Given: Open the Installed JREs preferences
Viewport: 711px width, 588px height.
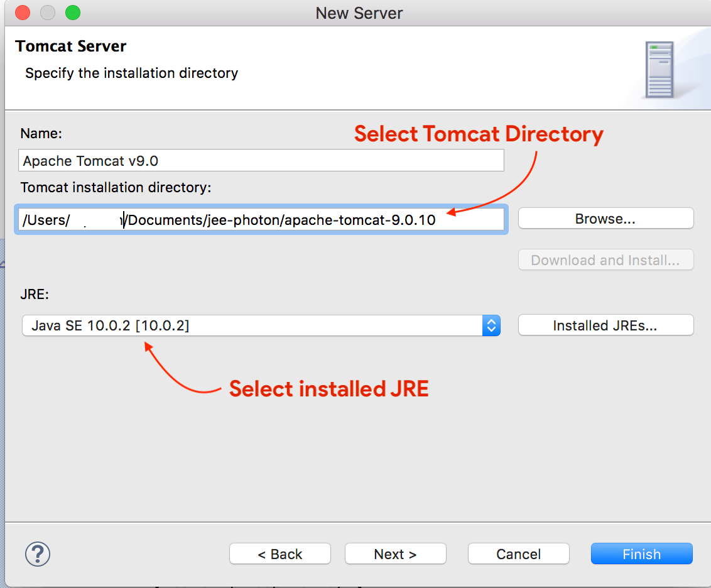Looking at the screenshot, I should [x=605, y=325].
